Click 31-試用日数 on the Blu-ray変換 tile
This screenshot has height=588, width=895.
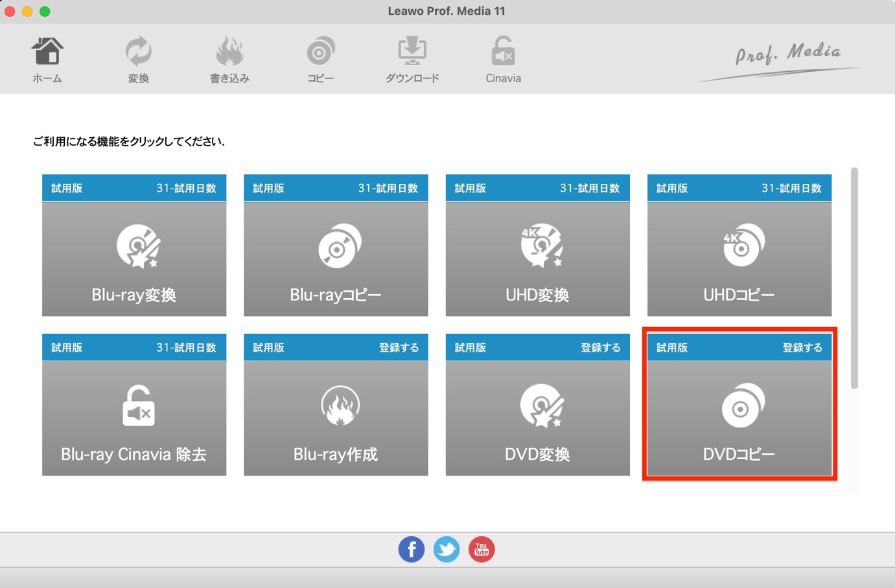[x=186, y=188]
